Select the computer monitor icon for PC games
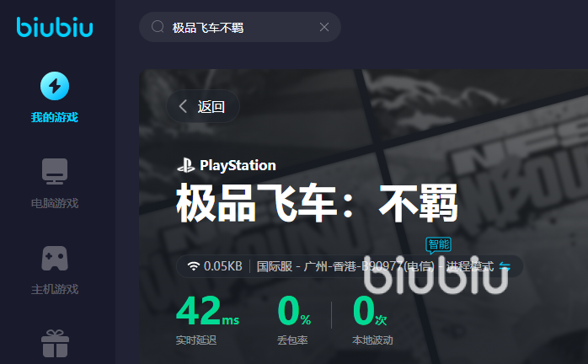This screenshot has height=364, width=588. coord(55,172)
